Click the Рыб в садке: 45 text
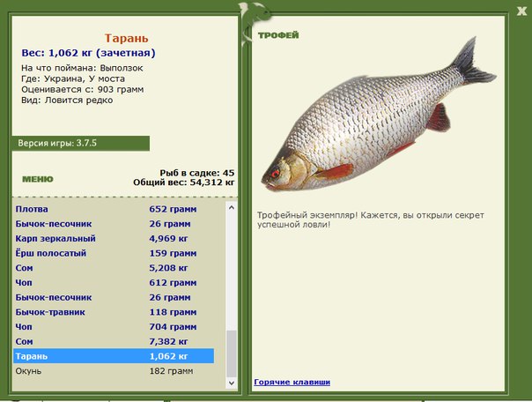This screenshot has width=532, height=402. [197, 173]
